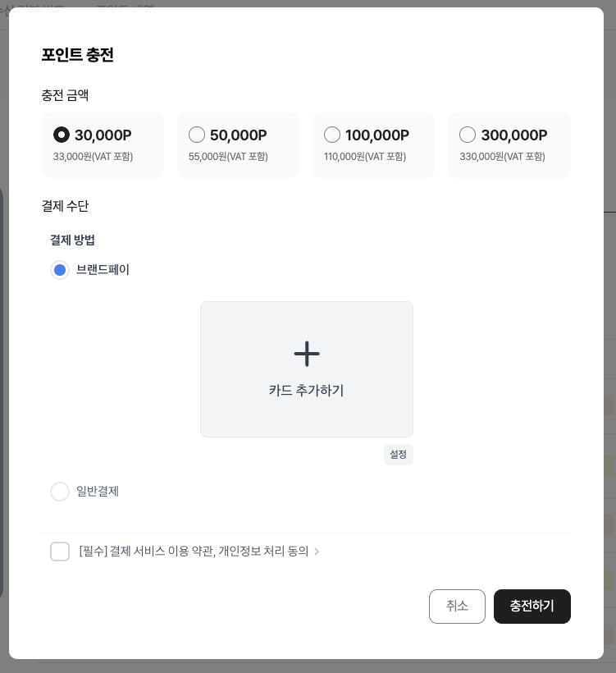The height and width of the screenshot is (673, 616).
Task: Check the [필수] terms agreement checkbox
Action: (x=60, y=552)
